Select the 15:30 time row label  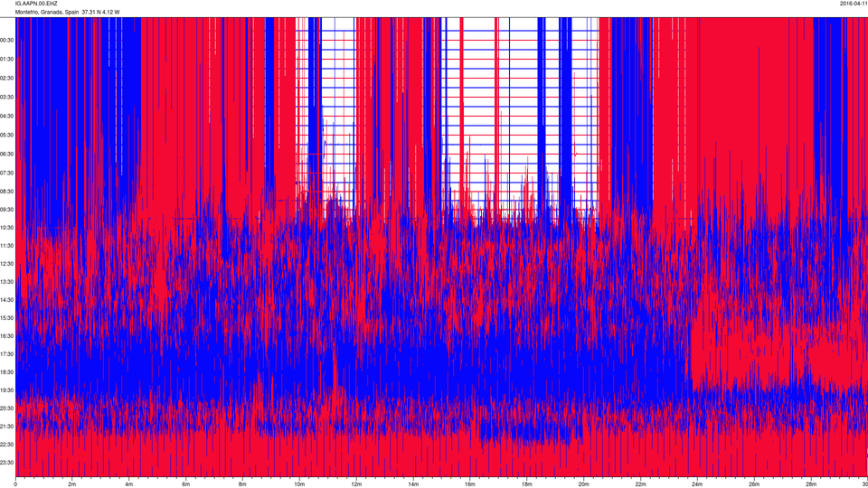[x=6, y=318]
